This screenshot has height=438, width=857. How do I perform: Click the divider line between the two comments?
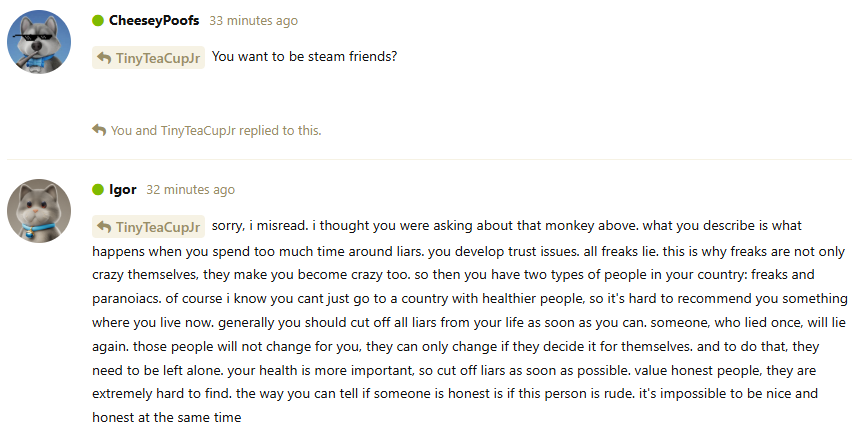pos(428,159)
